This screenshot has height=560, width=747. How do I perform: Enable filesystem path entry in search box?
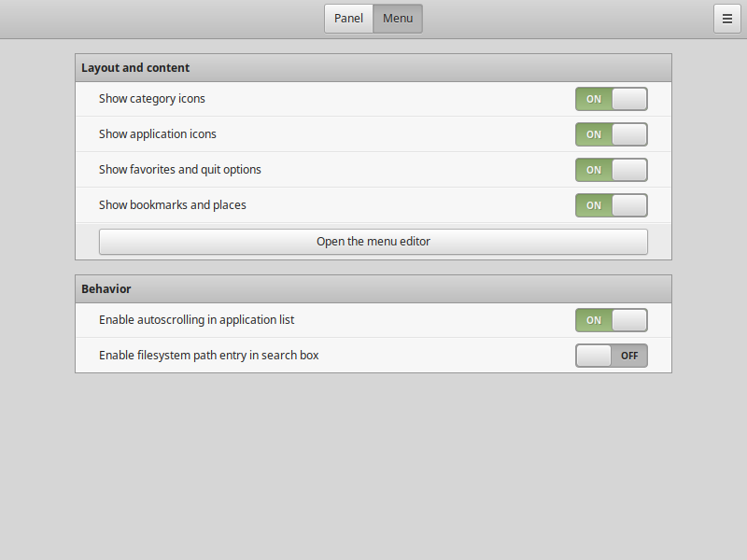(x=612, y=356)
